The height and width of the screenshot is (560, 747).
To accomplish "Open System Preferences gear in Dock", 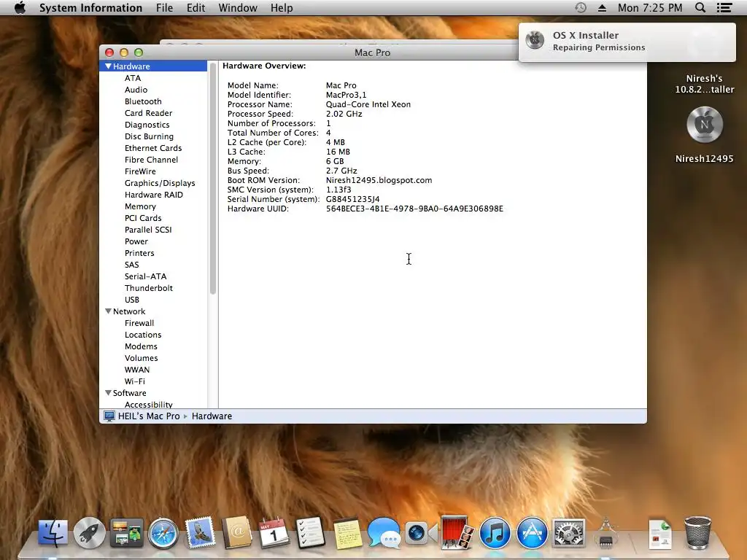I will point(568,533).
